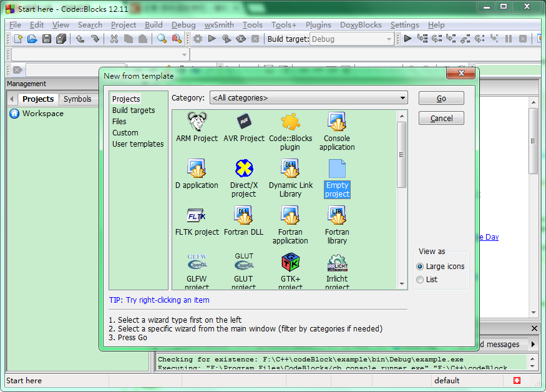Open the Project menu
The image size is (546, 392).
[124, 25]
